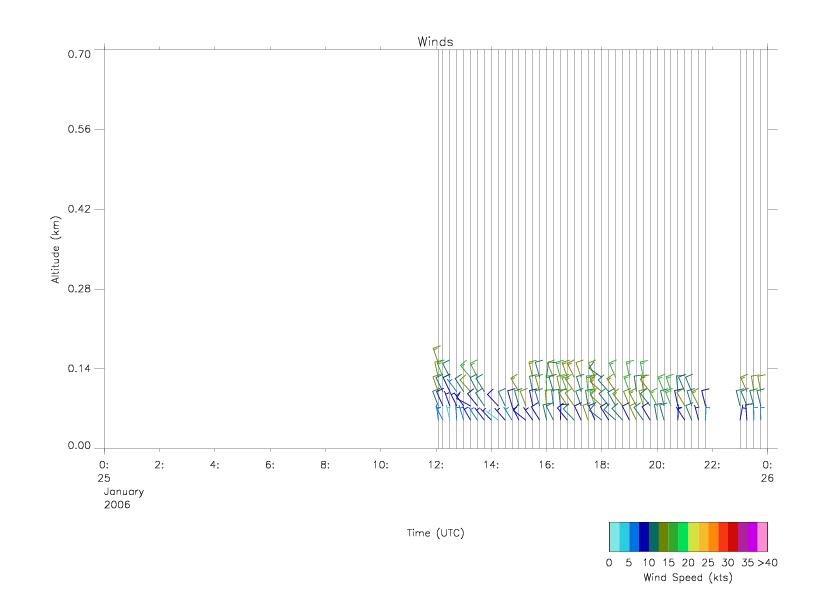Click the "4:" time tick label
Viewport: 827px width, 611px height.
click(214, 465)
